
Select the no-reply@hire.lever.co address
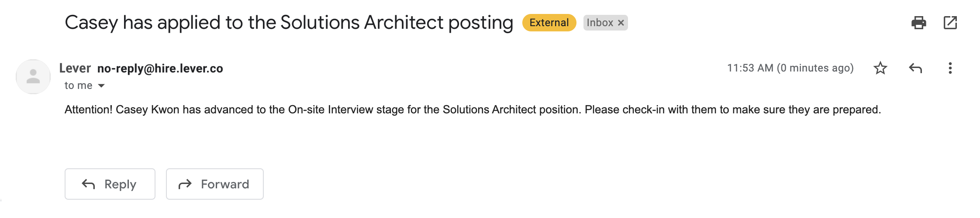coord(160,68)
